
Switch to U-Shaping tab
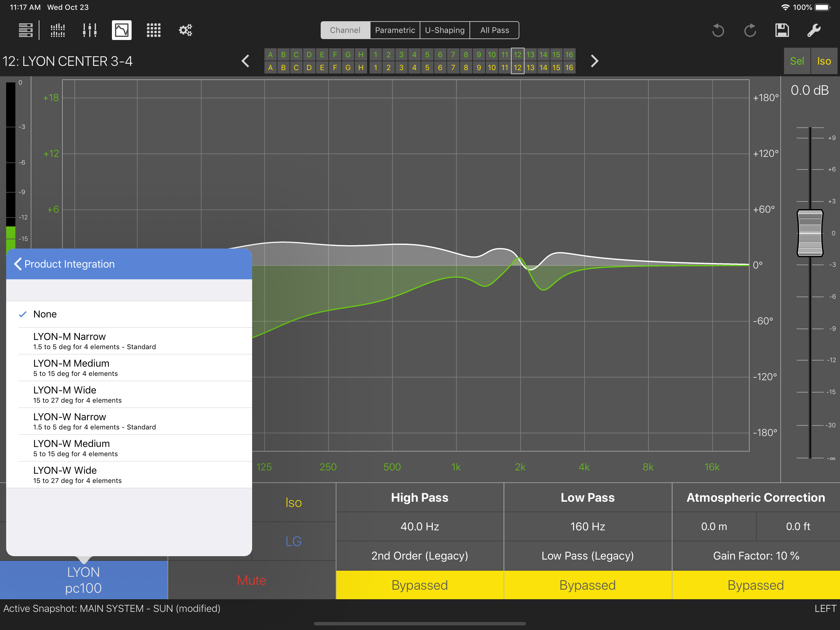point(445,30)
